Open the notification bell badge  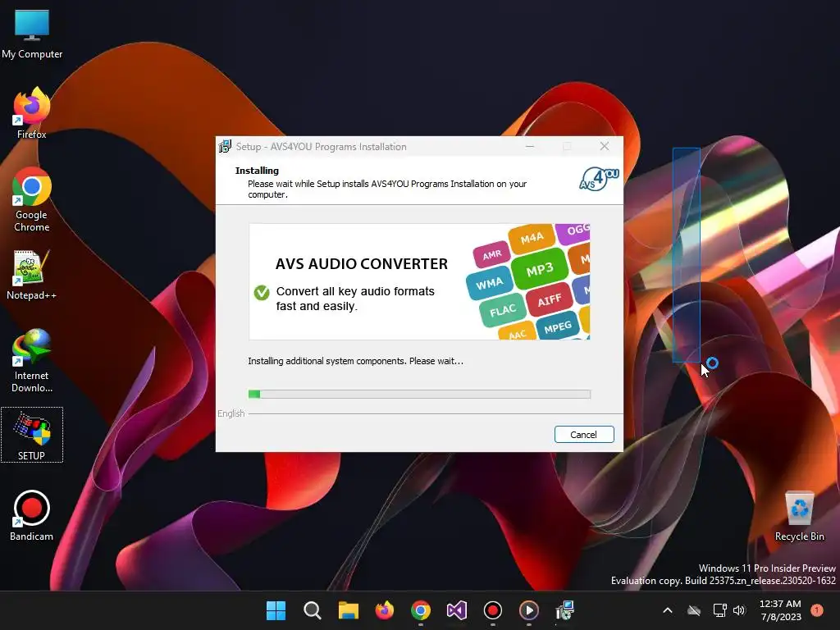point(816,610)
